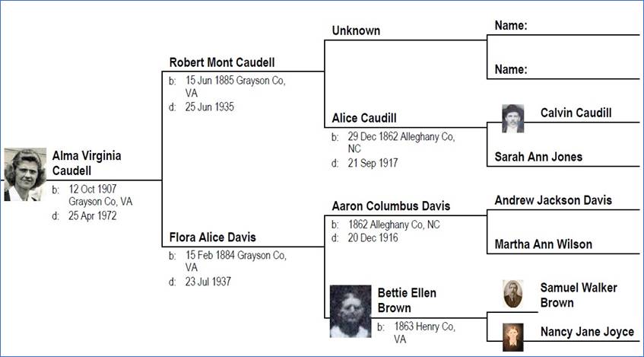Click Calvin Caudill's portrait thumbnail
Viewport: 644px width, 357px height.
[x=513, y=119]
